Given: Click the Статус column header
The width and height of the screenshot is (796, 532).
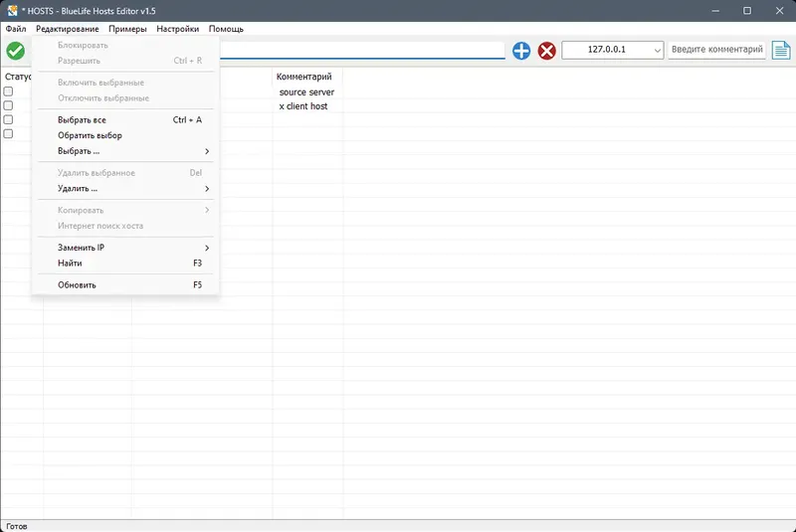Looking at the screenshot, I should [x=18, y=77].
